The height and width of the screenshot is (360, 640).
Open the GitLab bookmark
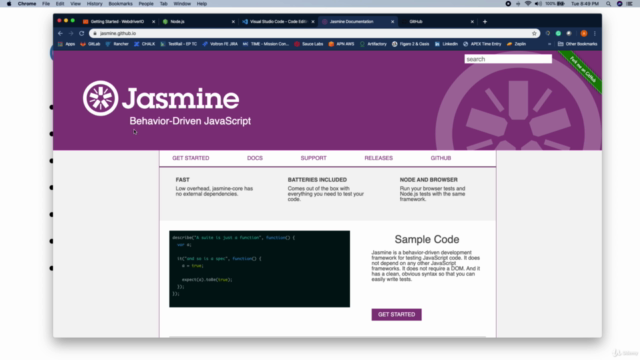click(x=90, y=44)
